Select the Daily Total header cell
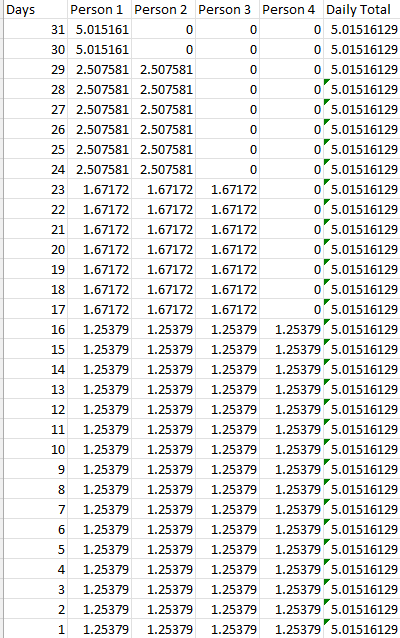Viewport: 400px width, 638px height. pos(362,10)
